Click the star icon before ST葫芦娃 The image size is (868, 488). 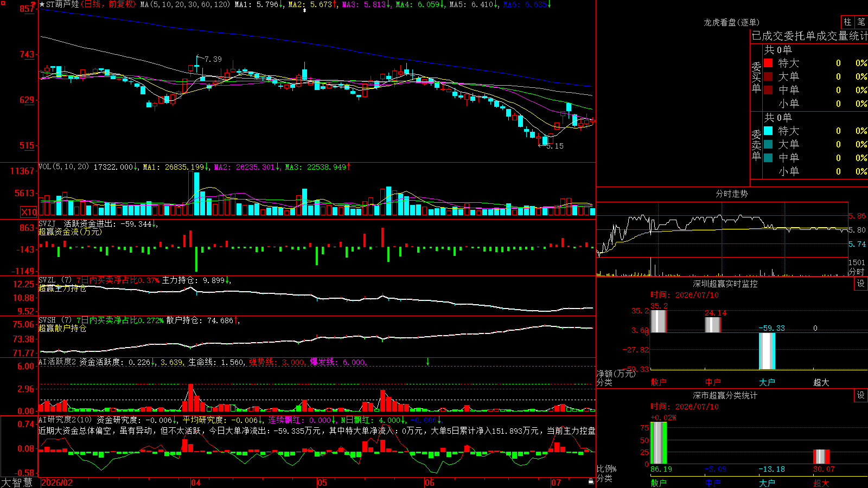pos(42,5)
